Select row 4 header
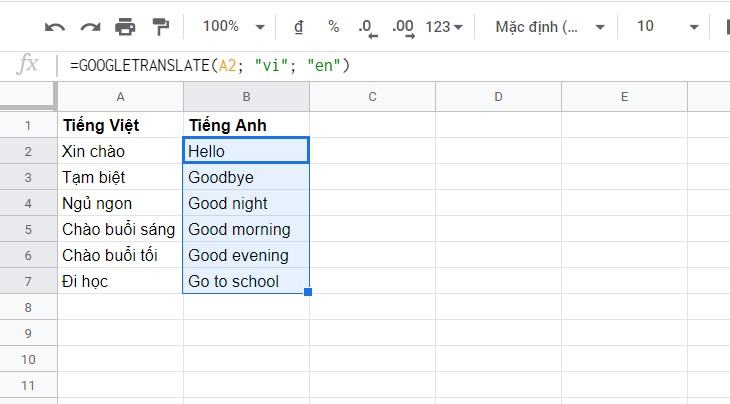 28,203
